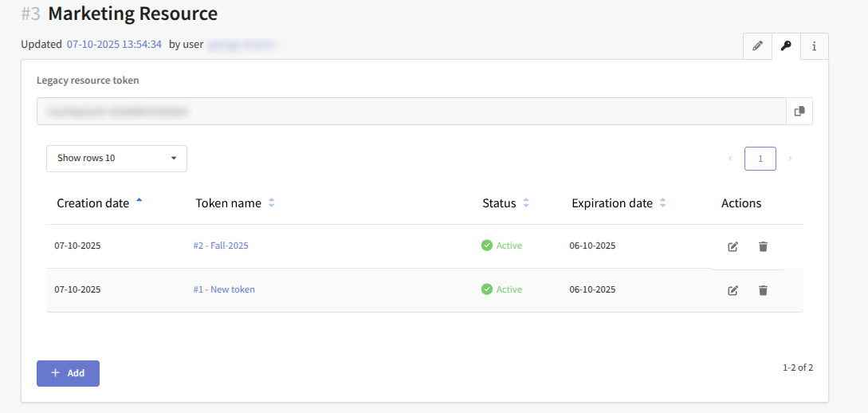
Task: Open the #1 - New token link
Action: point(224,289)
